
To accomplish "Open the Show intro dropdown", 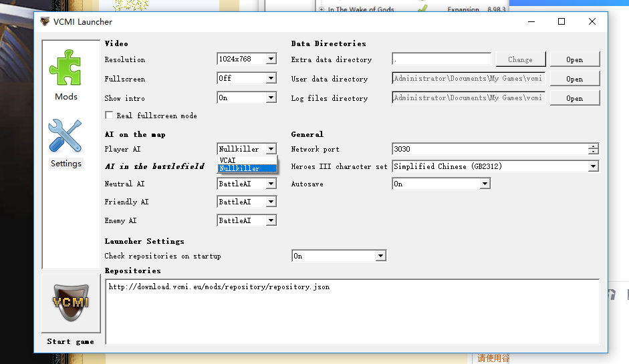I will point(246,98).
